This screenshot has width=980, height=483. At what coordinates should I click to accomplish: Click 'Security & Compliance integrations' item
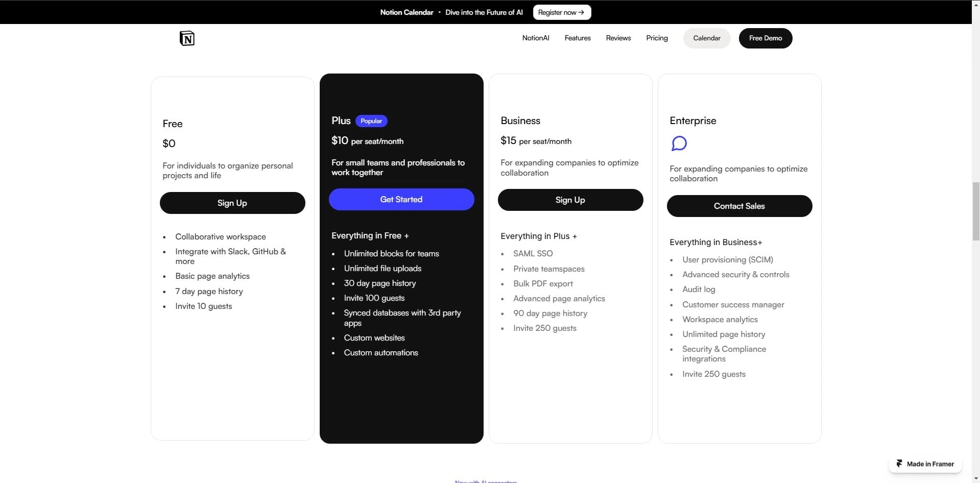click(724, 354)
